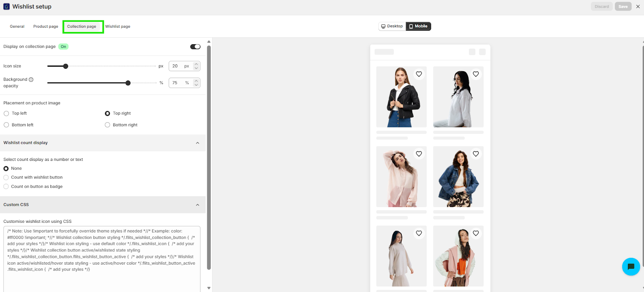The width and height of the screenshot is (644, 292).
Task: Switch preview to Desktop view
Action: 392,26
